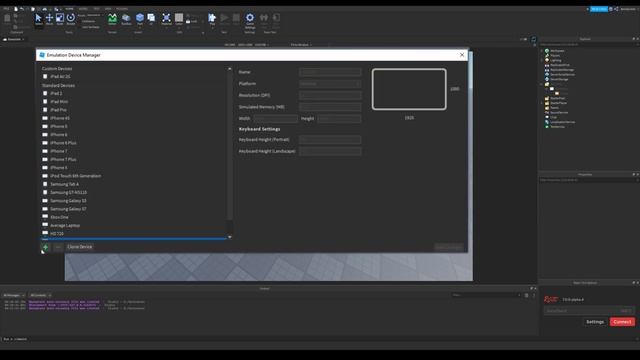Click the Rojo Settings button
This screenshot has height=360, width=640.
[595, 322]
